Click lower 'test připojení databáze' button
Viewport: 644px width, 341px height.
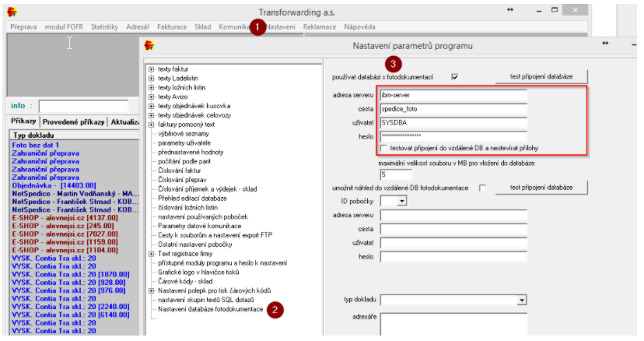coord(541,188)
